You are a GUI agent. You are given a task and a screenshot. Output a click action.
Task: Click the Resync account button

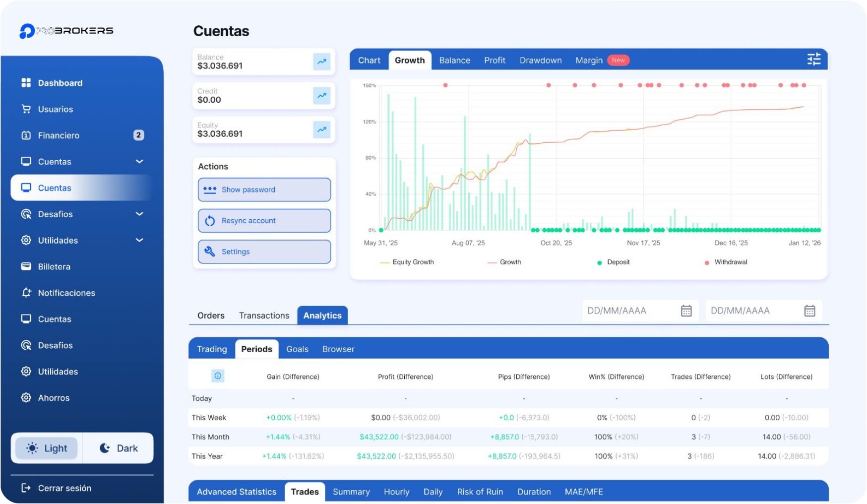264,220
